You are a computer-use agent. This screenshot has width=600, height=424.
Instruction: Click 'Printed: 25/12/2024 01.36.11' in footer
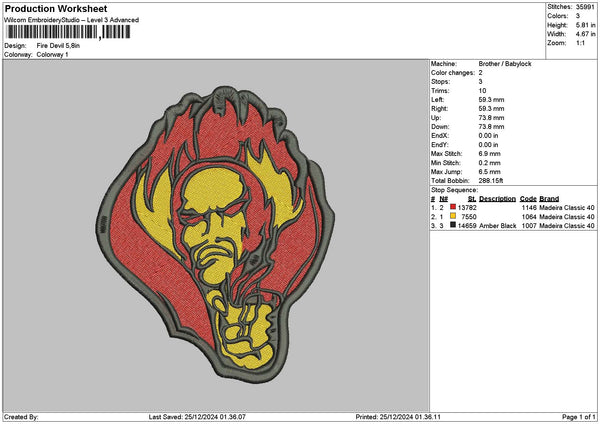click(398, 417)
